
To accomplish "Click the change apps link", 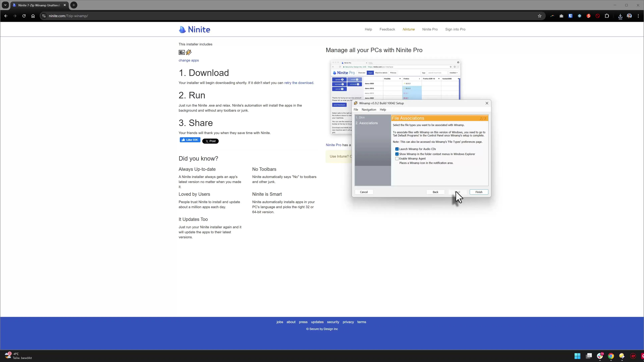I will [189, 60].
